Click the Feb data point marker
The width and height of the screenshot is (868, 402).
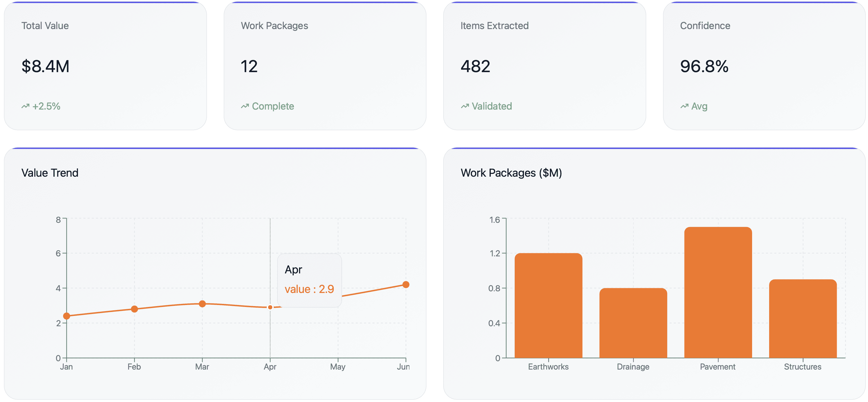point(134,309)
